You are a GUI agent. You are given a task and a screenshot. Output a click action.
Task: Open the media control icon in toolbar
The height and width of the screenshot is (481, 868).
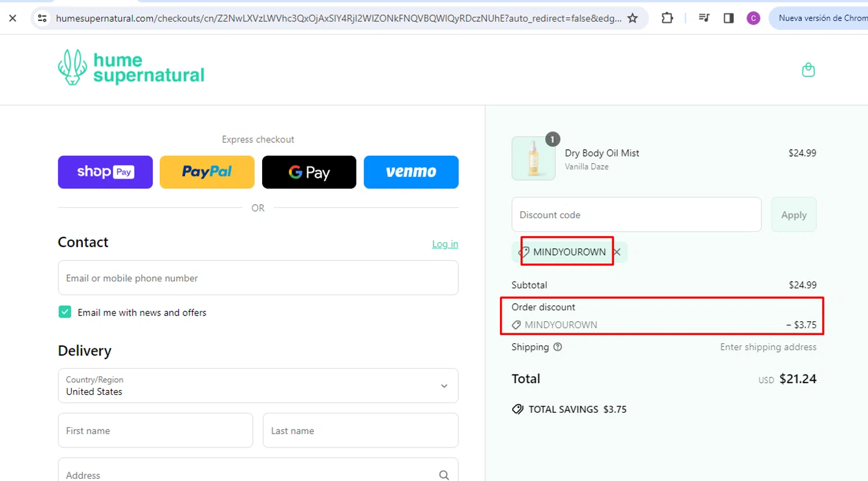704,18
